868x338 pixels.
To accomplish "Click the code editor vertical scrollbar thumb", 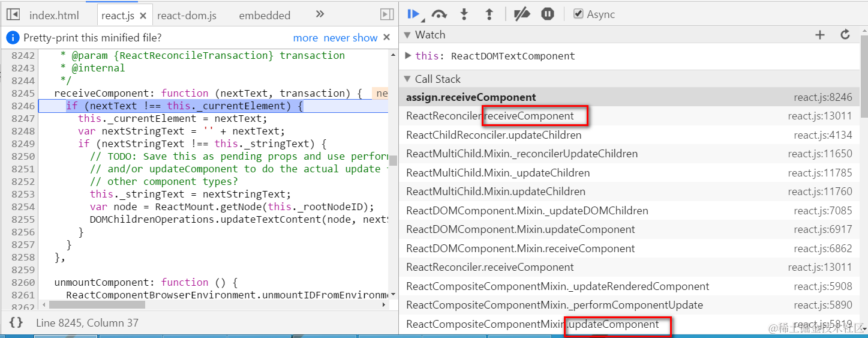I will point(393,160).
